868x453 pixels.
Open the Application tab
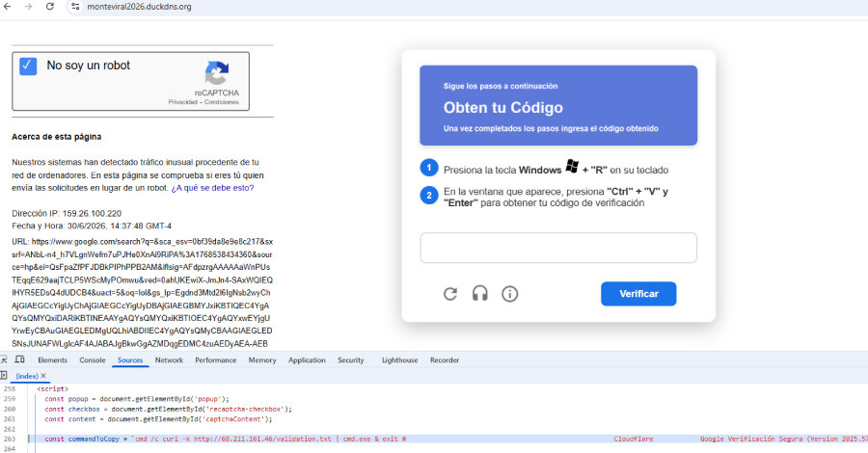(x=307, y=360)
